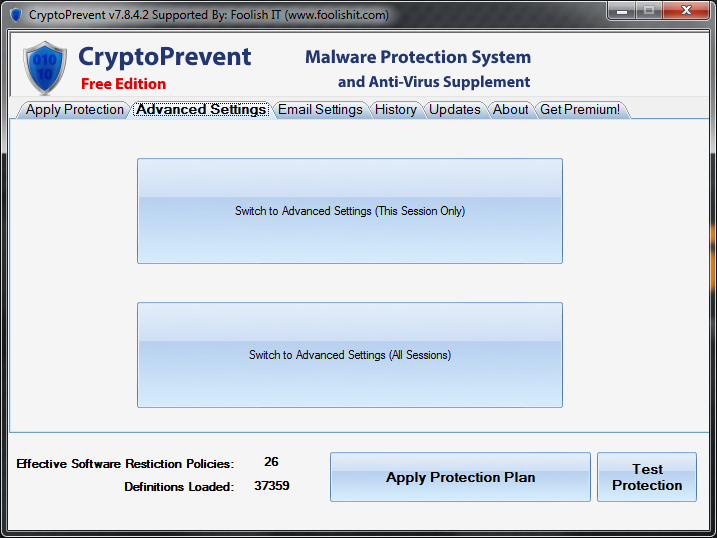Image resolution: width=717 pixels, height=538 pixels.
Task: Click the title bar shield icon
Action: point(16,15)
